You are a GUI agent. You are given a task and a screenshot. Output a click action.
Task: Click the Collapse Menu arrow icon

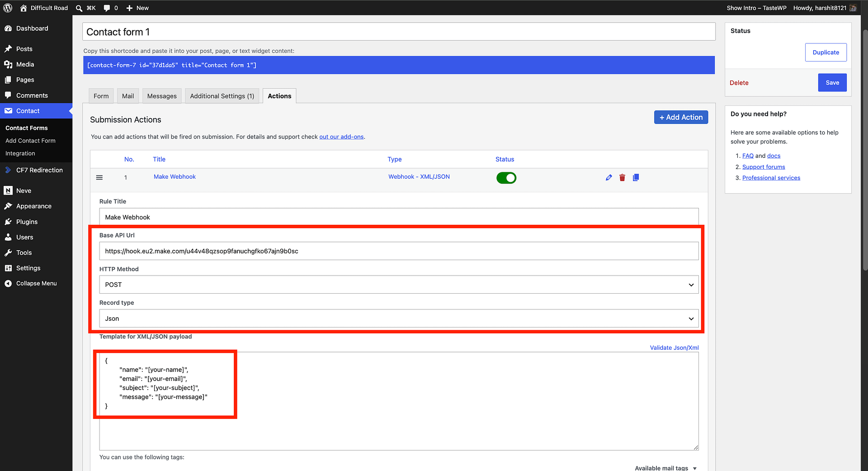pyautogui.click(x=8, y=283)
